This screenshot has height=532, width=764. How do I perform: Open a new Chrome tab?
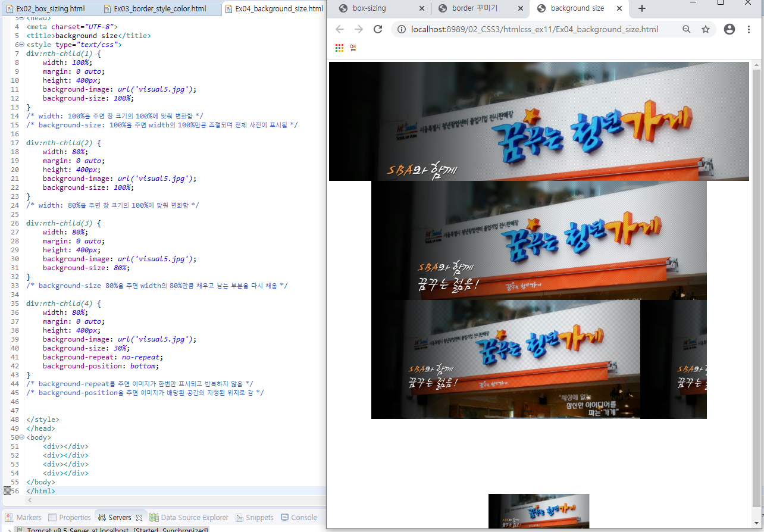tap(641, 8)
